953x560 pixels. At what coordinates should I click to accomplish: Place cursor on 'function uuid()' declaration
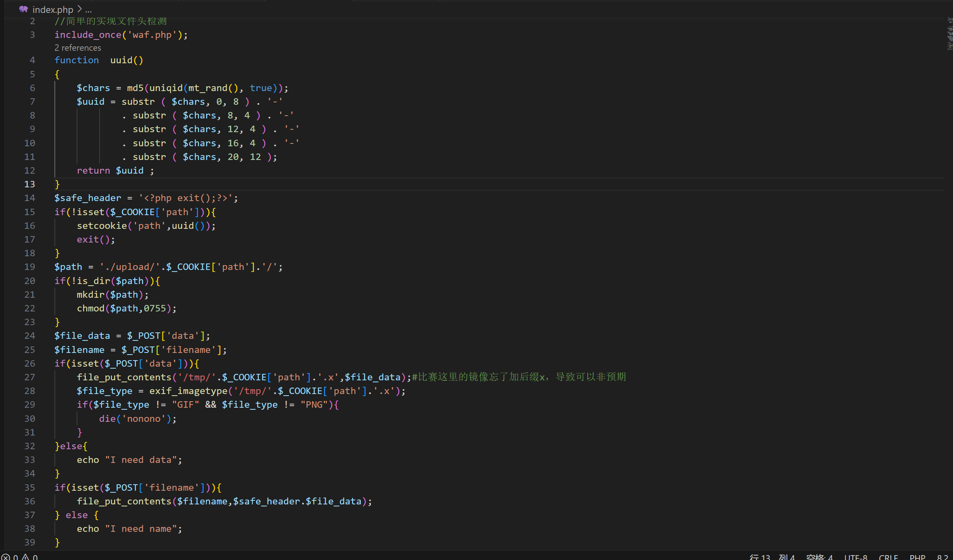tap(99, 60)
